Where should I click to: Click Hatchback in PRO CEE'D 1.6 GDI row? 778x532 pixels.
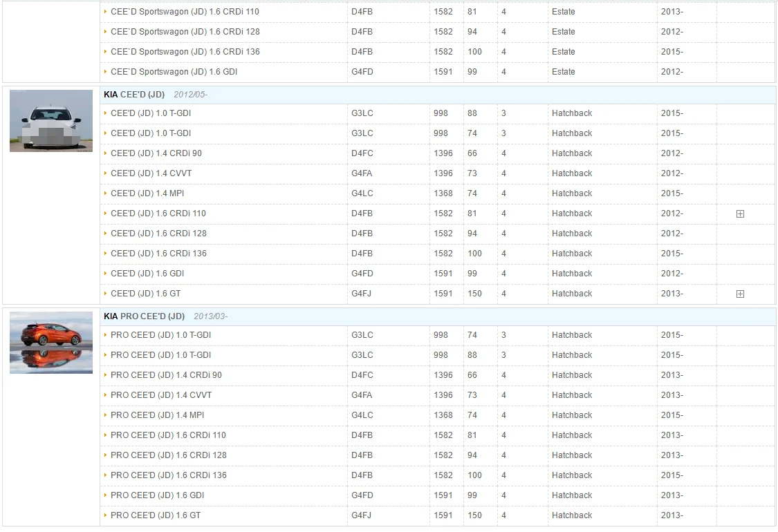pos(572,495)
